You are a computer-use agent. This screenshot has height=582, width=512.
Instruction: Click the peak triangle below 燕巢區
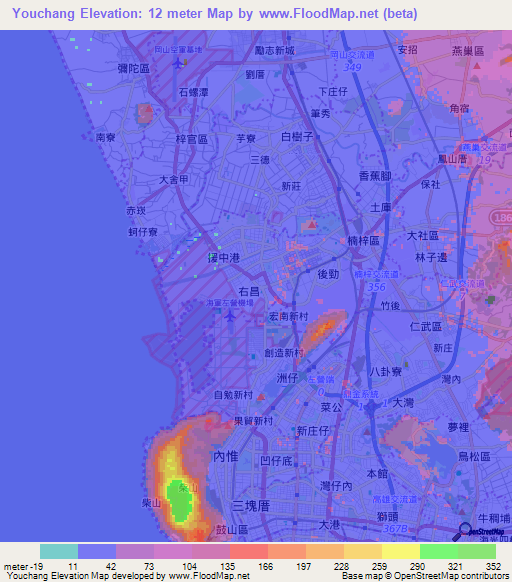coord(477,66)
